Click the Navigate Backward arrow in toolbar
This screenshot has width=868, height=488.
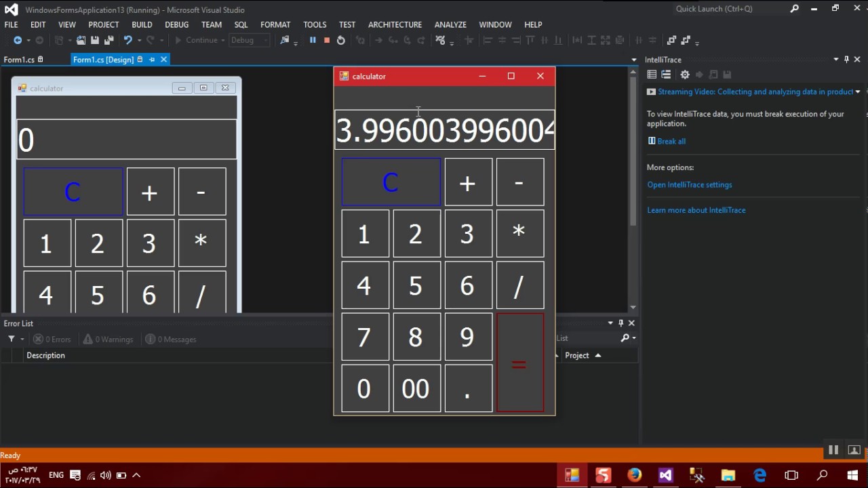pyautogui.click(x=18, y=41)
